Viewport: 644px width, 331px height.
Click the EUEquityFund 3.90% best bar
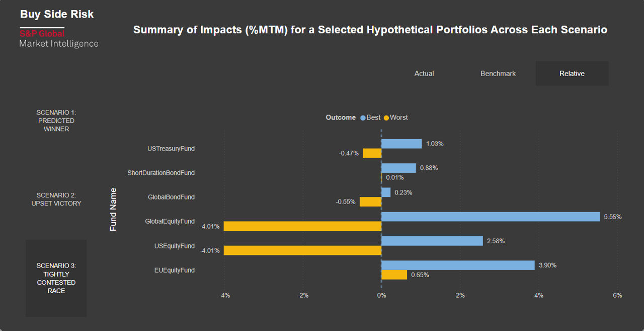[458, 265]
